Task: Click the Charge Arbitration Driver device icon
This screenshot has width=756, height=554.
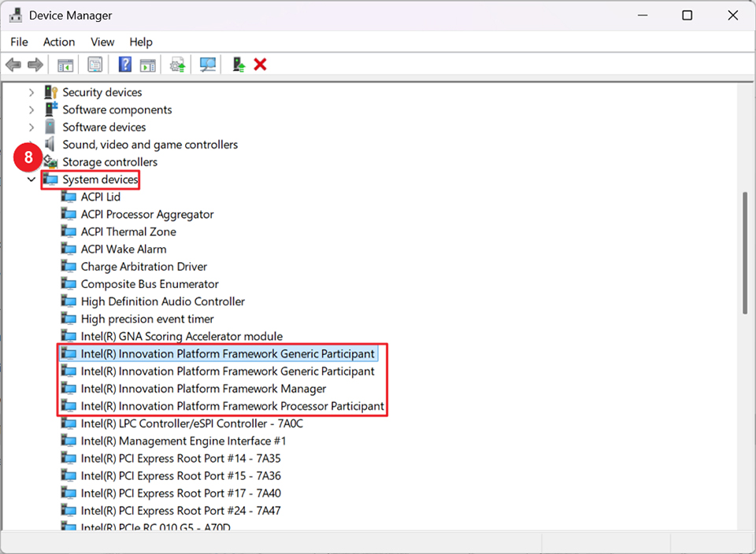Action: (x=69, y=267)
